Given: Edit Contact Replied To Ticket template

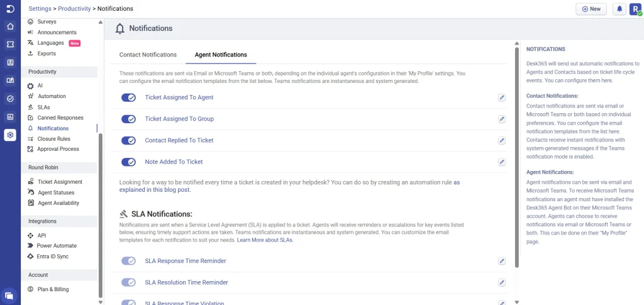Looking at the screenshot, I should coord(501,140).
